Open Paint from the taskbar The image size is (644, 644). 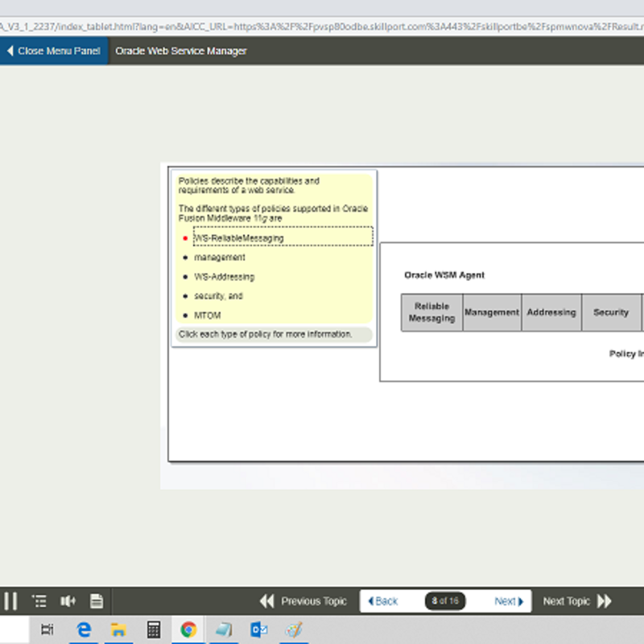pos(294,630)
